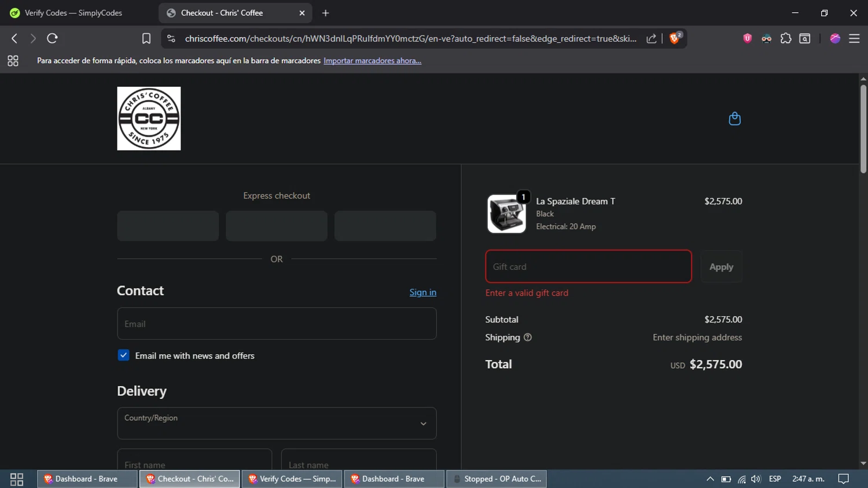The height and width of the screenshot is (488, 868).
Task: Click the La Spaziale Dream T product name
Action: pos(575,201)
